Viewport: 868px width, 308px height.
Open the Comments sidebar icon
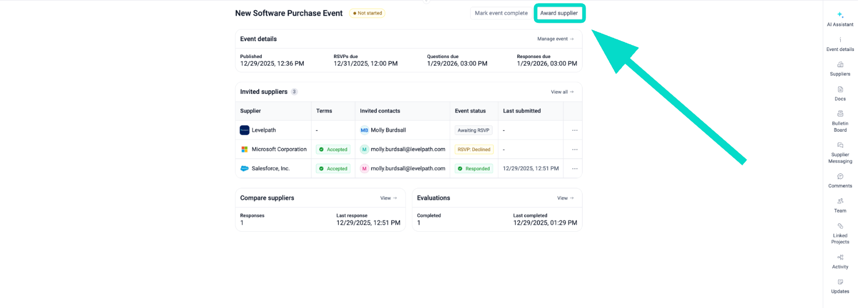coord(840,177)
